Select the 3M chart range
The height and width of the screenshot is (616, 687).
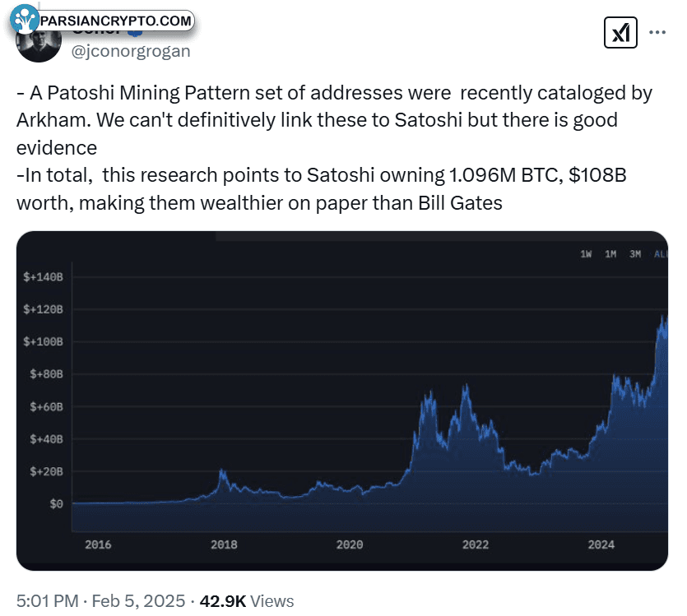[x=635, y=254]
